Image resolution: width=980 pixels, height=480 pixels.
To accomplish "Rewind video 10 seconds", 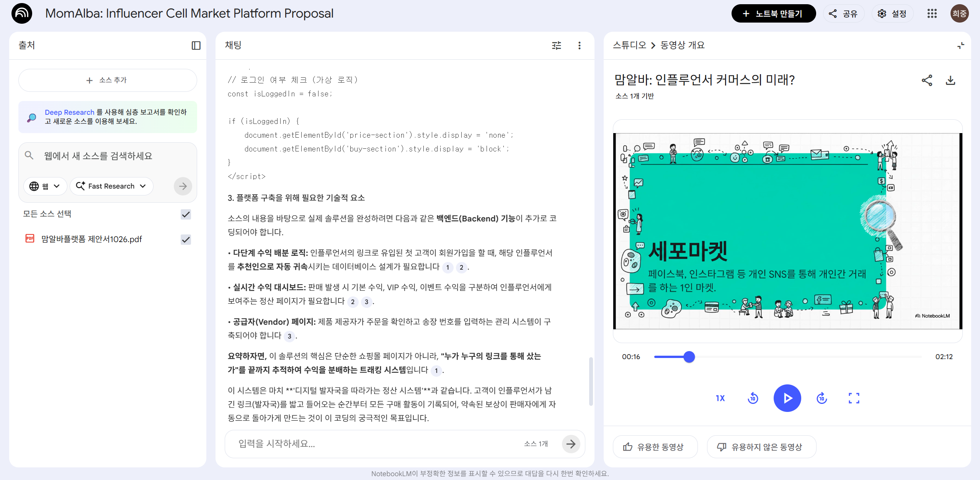I will [x=753, y=398].
